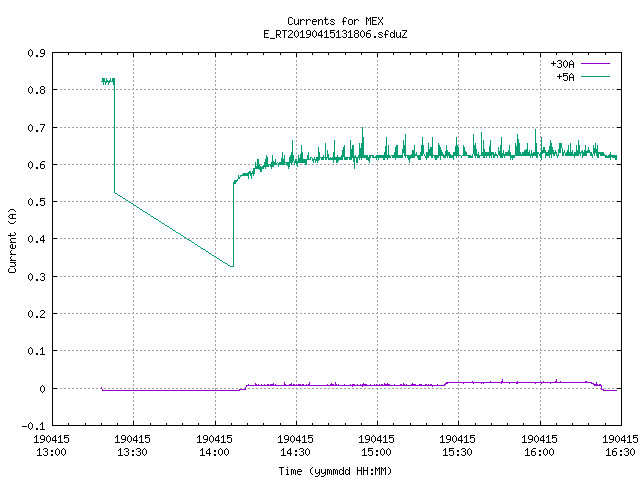Click the 0.4 y-axis tick label

coord(36,239)
